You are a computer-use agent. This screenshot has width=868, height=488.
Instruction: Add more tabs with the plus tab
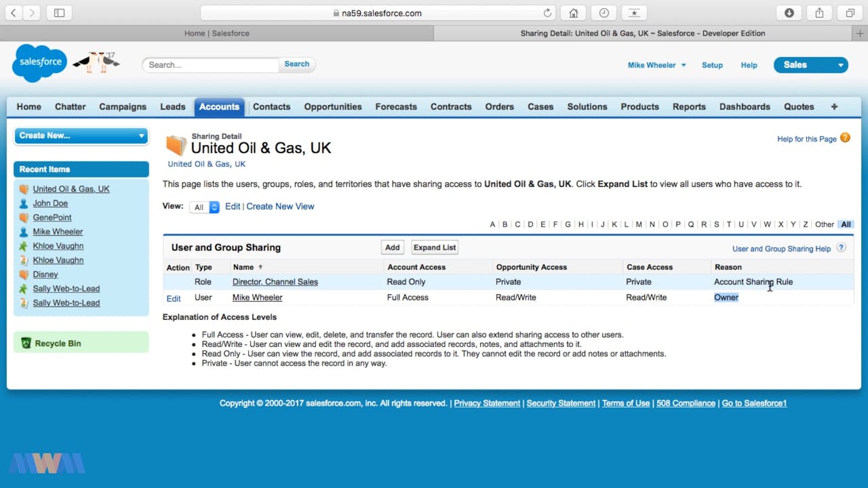point(834,106)
